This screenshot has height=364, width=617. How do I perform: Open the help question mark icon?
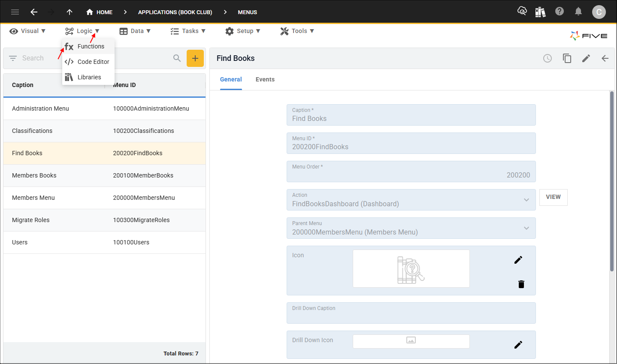pyautogui.click(x=560, y=11)
